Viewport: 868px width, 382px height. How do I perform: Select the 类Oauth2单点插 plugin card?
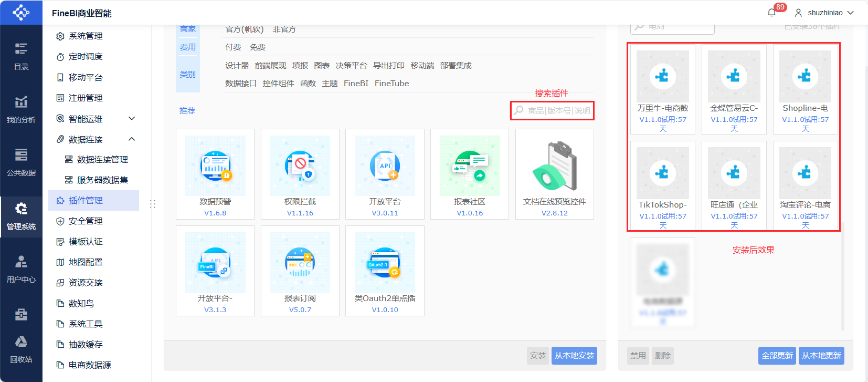tap(385, 271)
